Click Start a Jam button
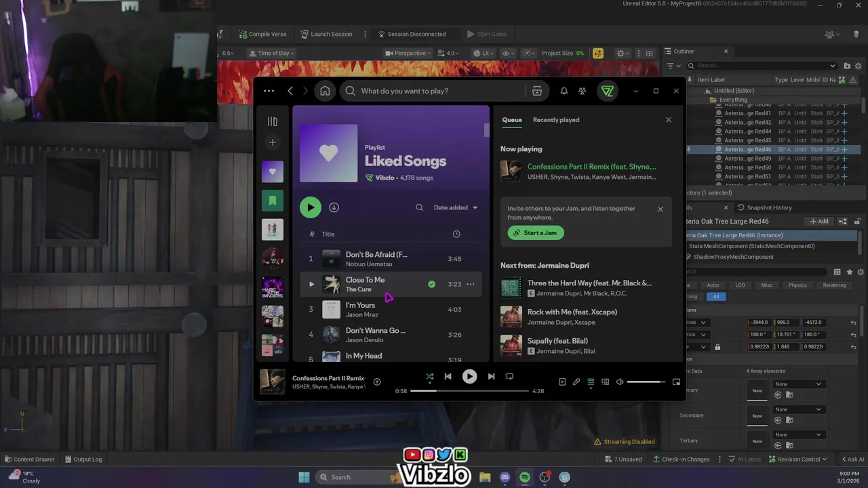 [536, 232]
